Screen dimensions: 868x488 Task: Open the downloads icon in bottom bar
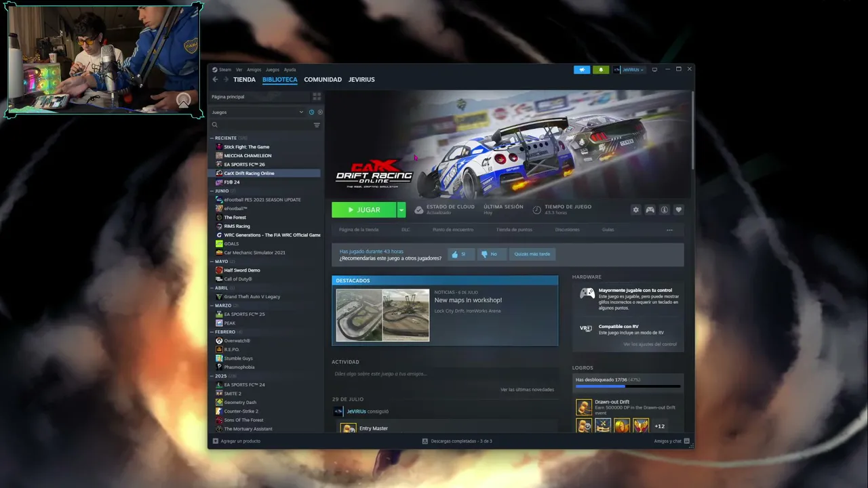pos(425,441)
